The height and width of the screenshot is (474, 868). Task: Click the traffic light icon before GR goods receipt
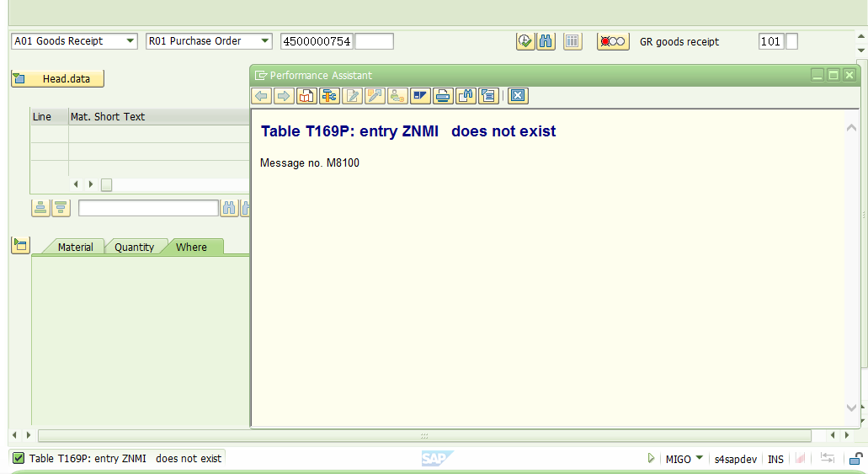[613, 41]
